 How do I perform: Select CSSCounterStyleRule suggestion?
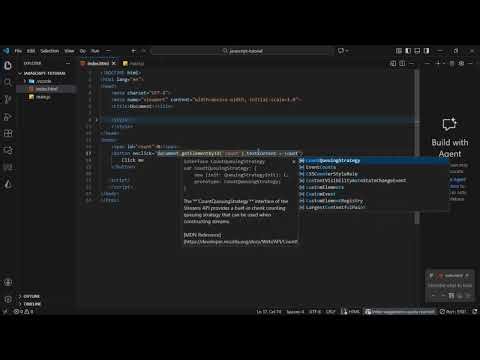click(373, 174)
